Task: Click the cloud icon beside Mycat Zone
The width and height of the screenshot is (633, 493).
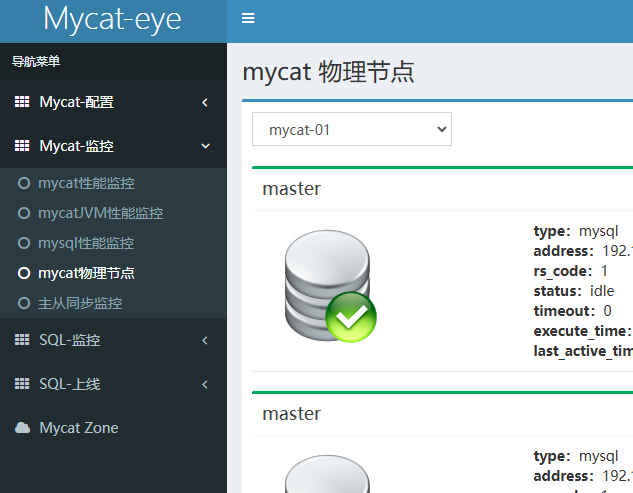Action: click(22, 428)
